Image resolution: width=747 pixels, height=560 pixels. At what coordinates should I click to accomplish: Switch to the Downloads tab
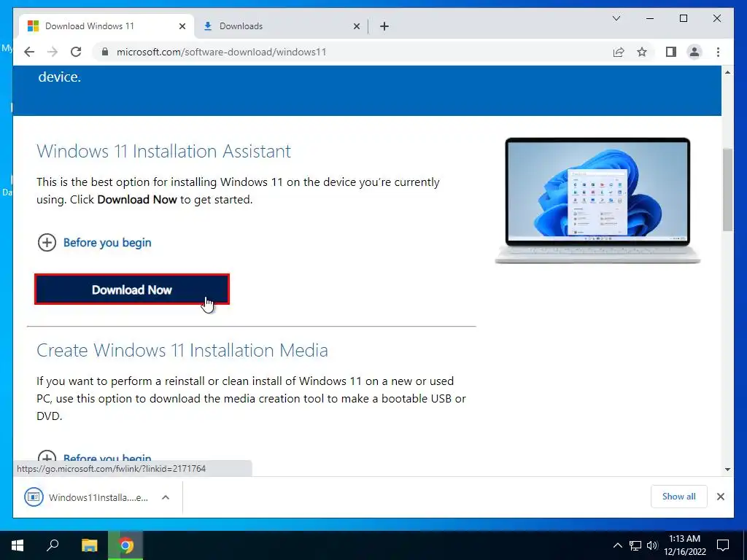click(x=281, y=26)
